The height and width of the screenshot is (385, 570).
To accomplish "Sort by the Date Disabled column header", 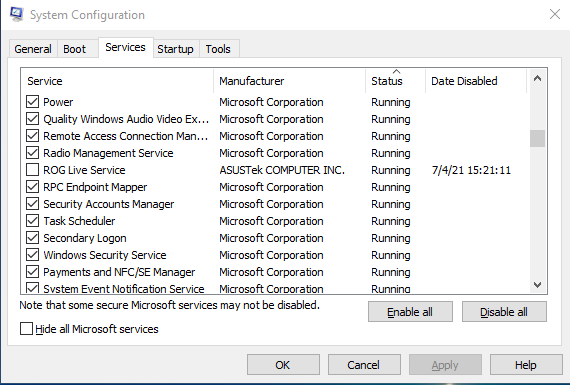I will tap(476, 81).
